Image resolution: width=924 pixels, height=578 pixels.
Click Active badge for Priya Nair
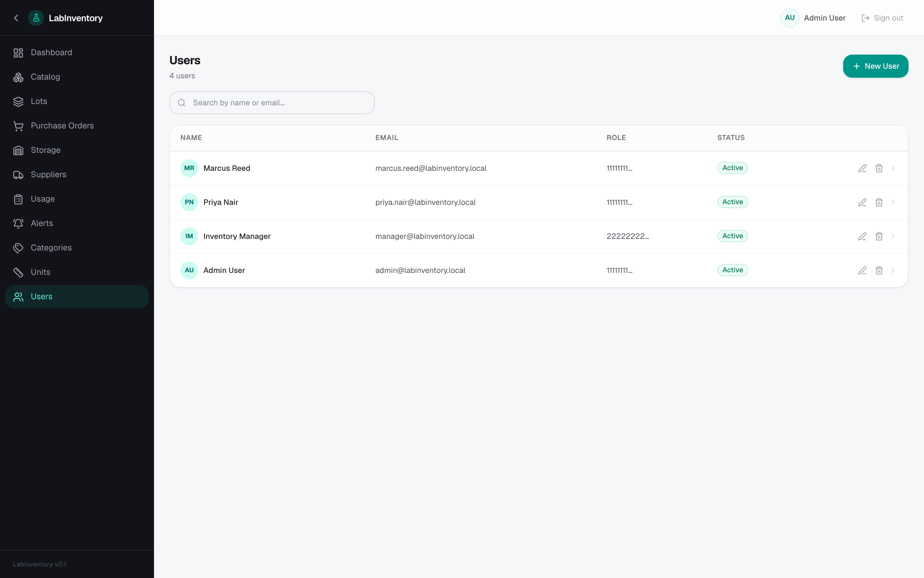(x=732, y=202)
